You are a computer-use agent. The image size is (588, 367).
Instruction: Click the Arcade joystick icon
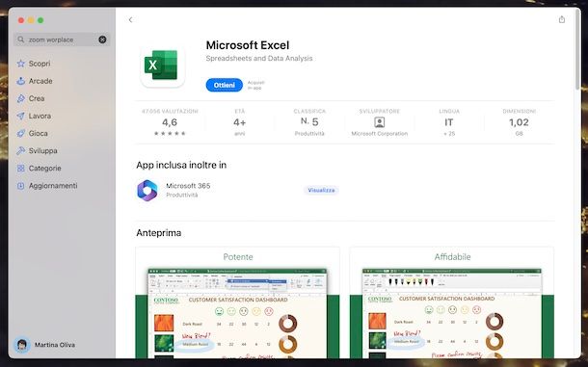tap(21, 81)
